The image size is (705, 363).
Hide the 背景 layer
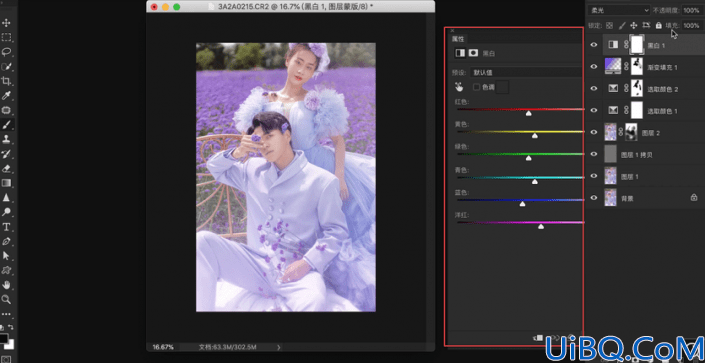pos(593,197)
